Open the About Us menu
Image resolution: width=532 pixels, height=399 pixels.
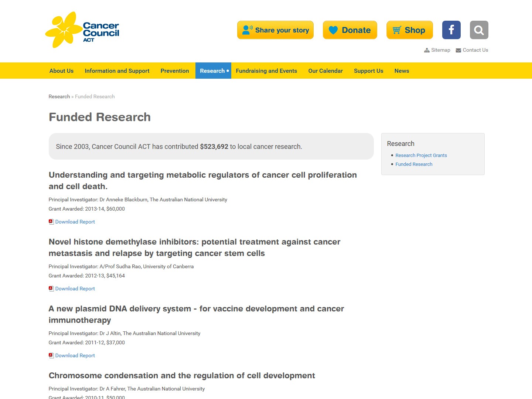click(61, 71)
